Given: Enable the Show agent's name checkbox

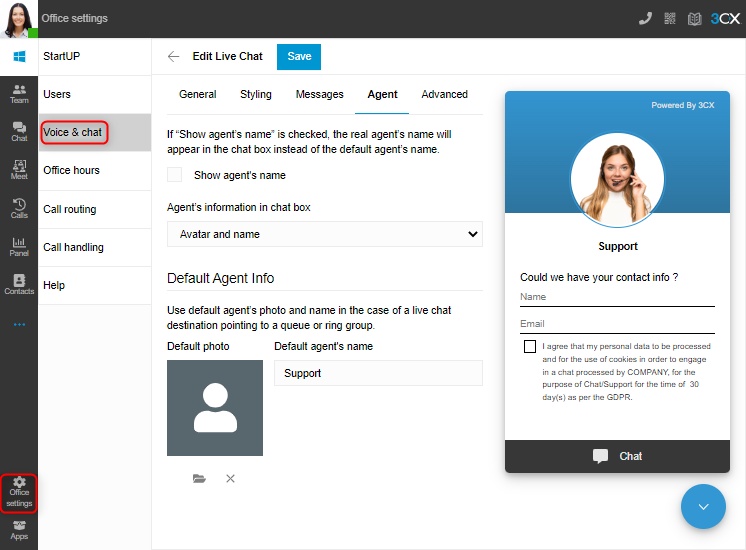Looking at the screenshot, I should (x=175, y=175).
